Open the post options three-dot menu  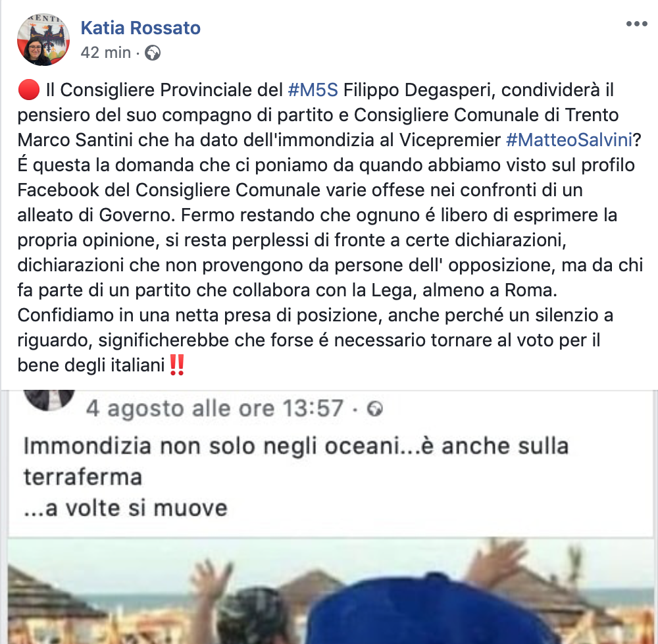pos(636,24)
